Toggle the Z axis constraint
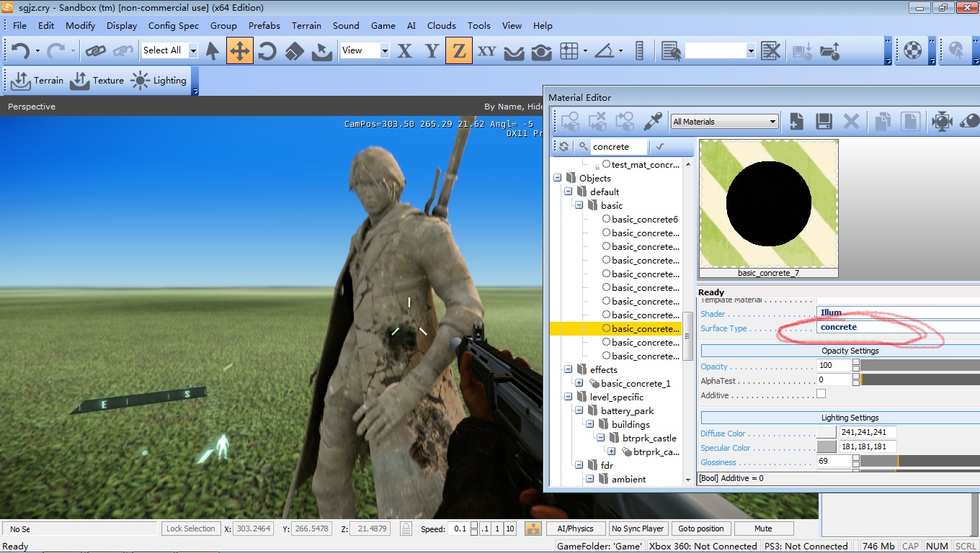980x553 pixels. (x=458, y=50)
